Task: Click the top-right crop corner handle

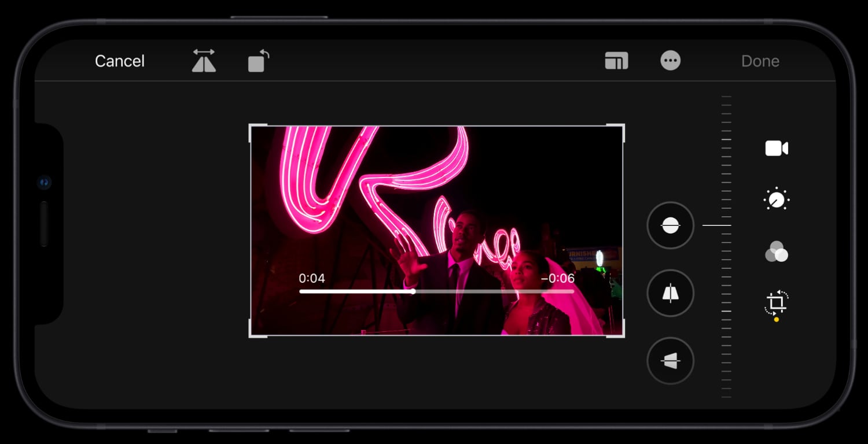Action: click(x=622, y=127)
